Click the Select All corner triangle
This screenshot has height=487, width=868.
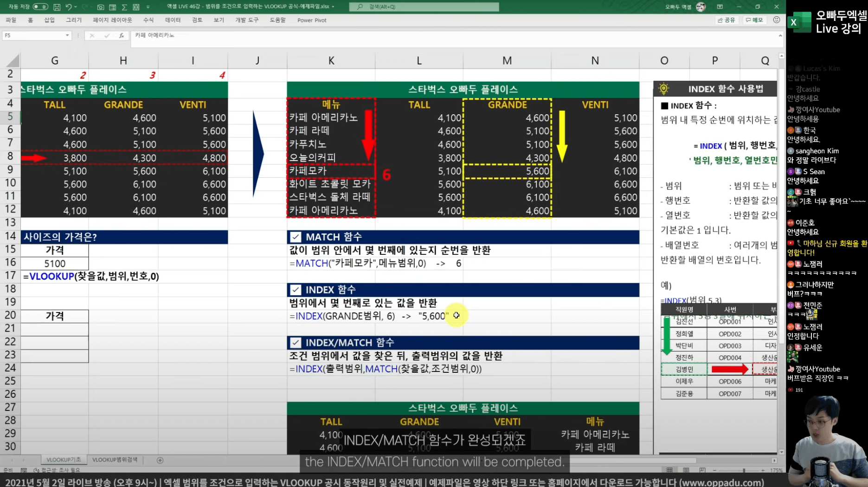tap(13, 60)
